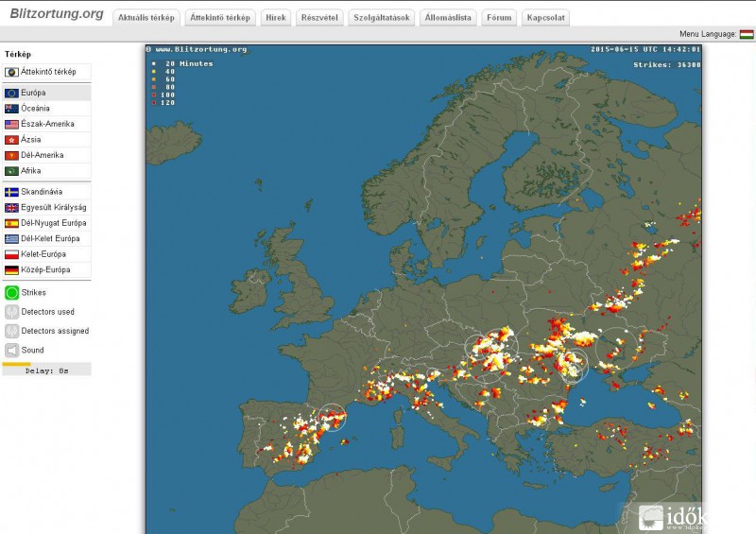The height and width of the screenshot is (534, 756).
Task: Click the Polish flag for Kelet-Európa
Action: [x=11, y=254]
